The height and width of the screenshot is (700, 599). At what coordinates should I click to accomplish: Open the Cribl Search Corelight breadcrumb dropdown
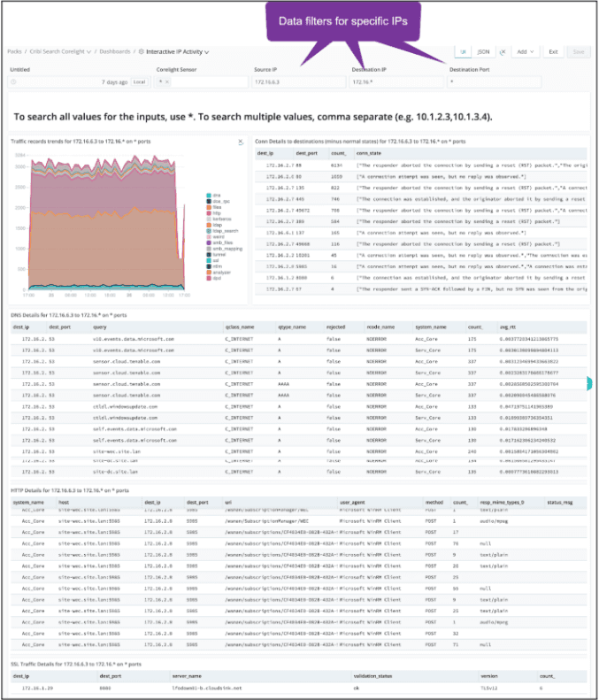coord(60,52)
